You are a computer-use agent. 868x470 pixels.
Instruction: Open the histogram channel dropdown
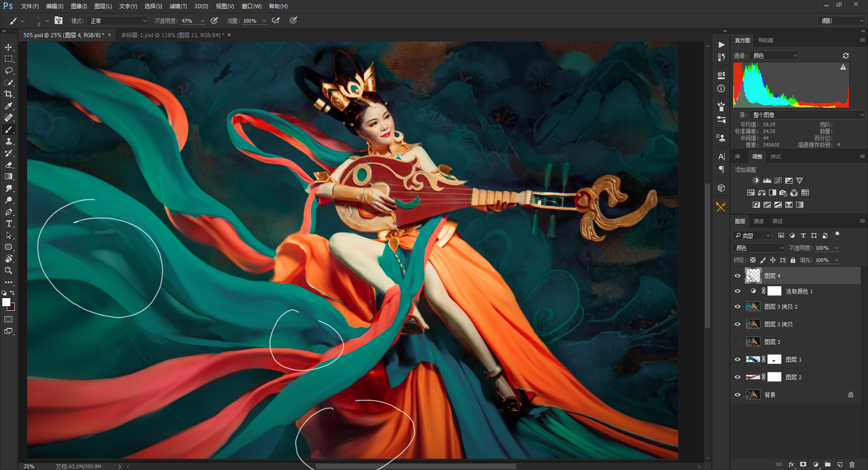pyautogui.click(x=774, y=56)
